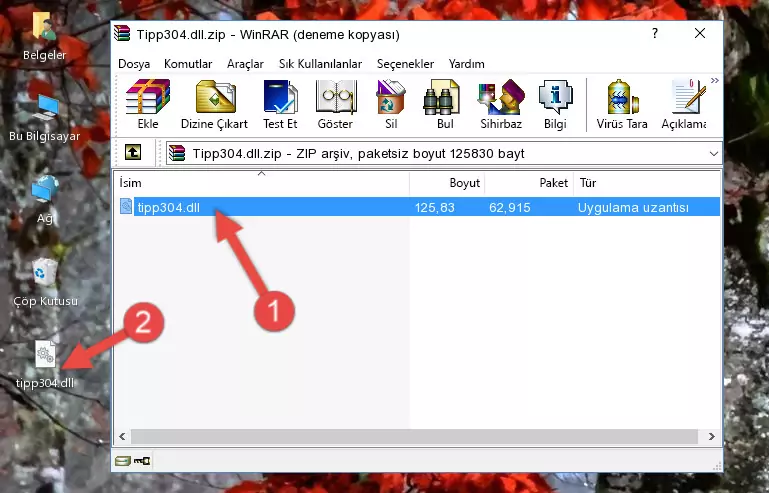Image resolution: width=769 pixels, height=493 pixels.
Task: Click the WinRAR title bar icon
Action: [x=123, y=34]
